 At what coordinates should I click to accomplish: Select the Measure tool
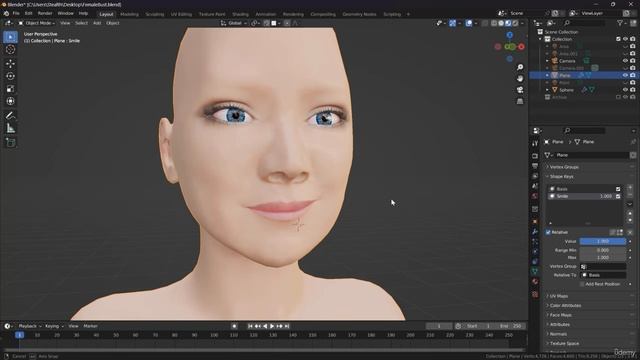(x=11, y=129)
